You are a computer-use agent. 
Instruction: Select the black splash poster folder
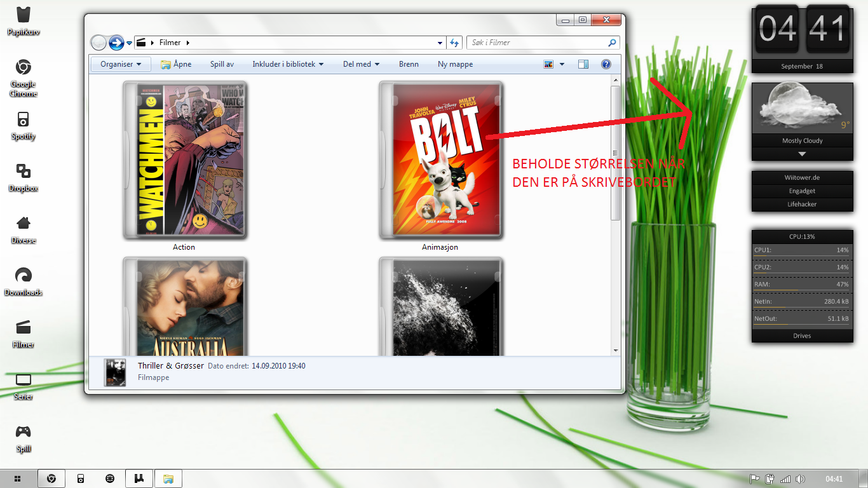pyautogui.click(x=441, y=306)
